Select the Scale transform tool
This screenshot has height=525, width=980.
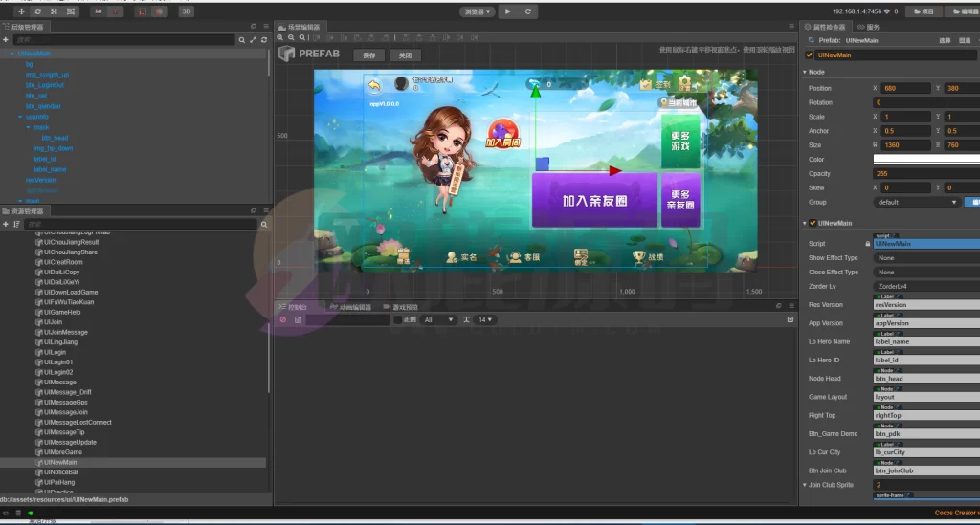(x=53, y=11)
